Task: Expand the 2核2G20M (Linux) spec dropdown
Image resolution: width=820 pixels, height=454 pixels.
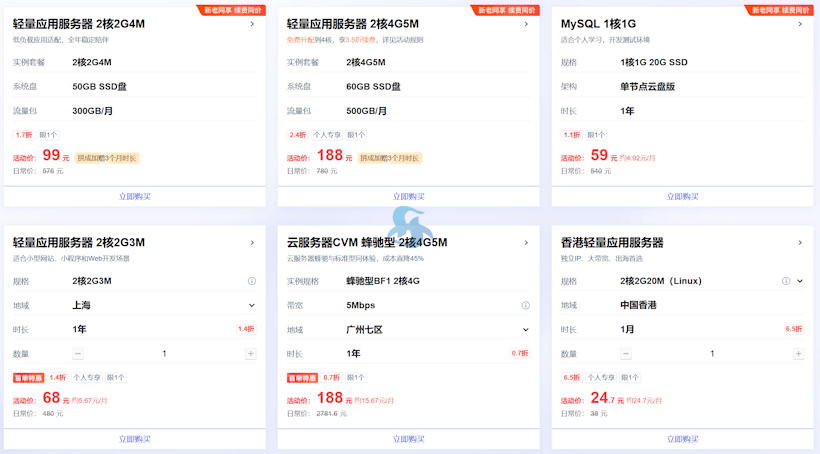Action: [x=800, y=281]
